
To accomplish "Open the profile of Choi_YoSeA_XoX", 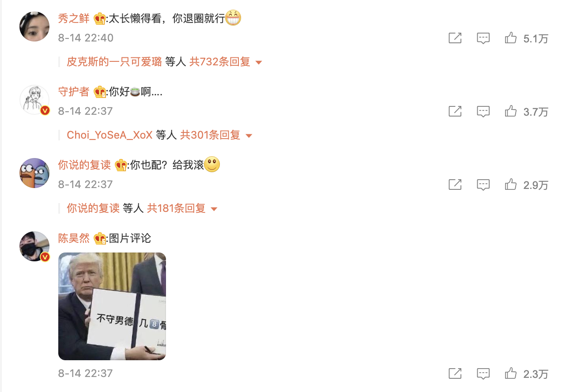I will pos(109,135).
